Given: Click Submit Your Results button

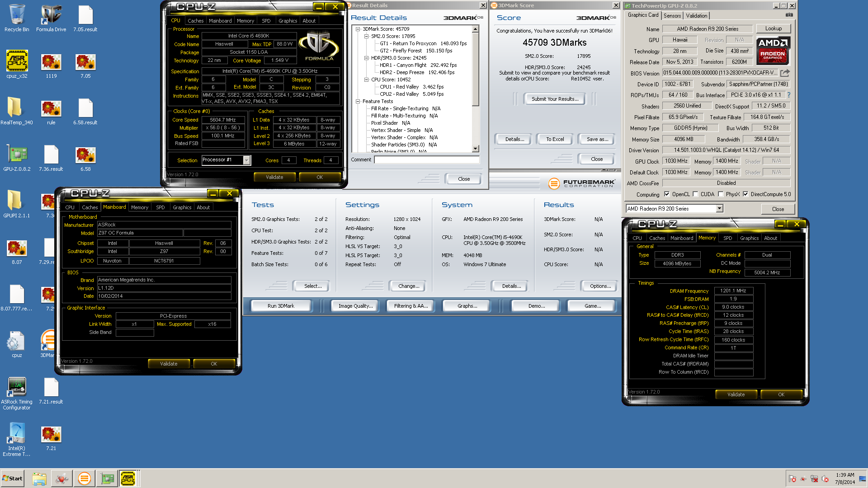Looking at the screenshot, I should [x=555, y=99].
